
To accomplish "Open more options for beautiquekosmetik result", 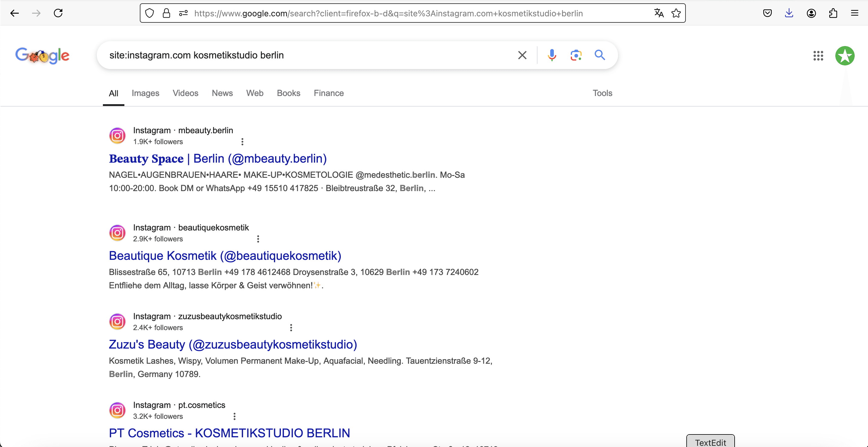I will point(258,239).
